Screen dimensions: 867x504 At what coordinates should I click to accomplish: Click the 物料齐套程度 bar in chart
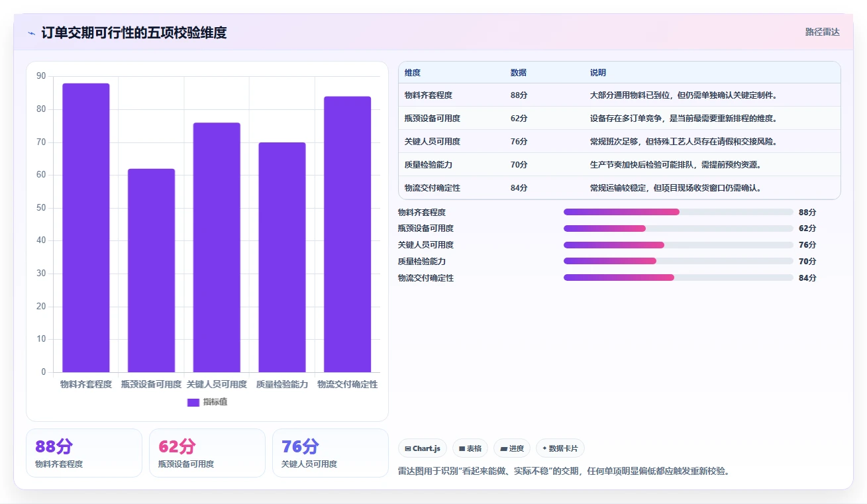(86, 228)
